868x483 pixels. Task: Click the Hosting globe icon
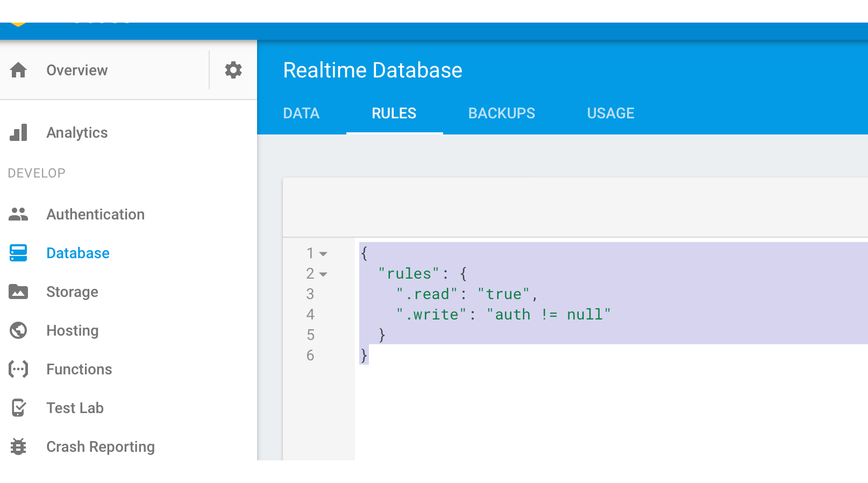[18, 330]
